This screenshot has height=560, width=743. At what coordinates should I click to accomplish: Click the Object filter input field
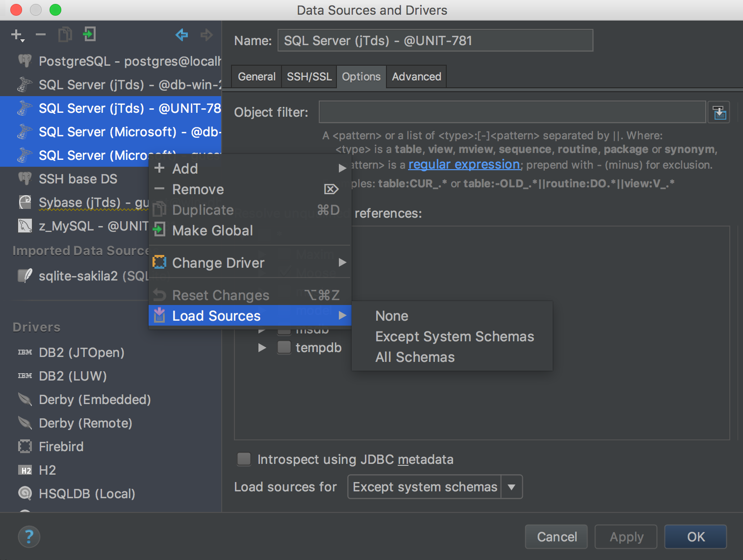coord(512,112)
